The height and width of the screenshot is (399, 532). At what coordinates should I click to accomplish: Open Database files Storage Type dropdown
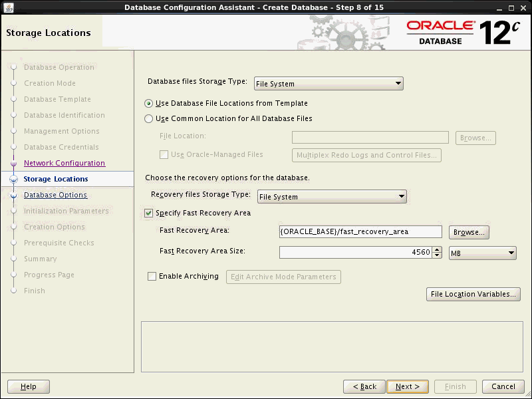[329, 84]
